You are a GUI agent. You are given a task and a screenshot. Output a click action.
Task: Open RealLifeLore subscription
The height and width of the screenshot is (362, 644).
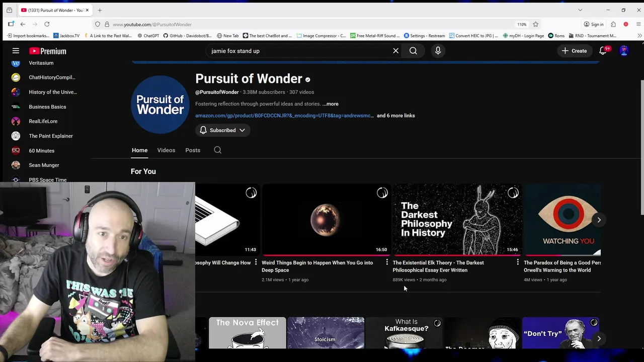pos(43,121)
